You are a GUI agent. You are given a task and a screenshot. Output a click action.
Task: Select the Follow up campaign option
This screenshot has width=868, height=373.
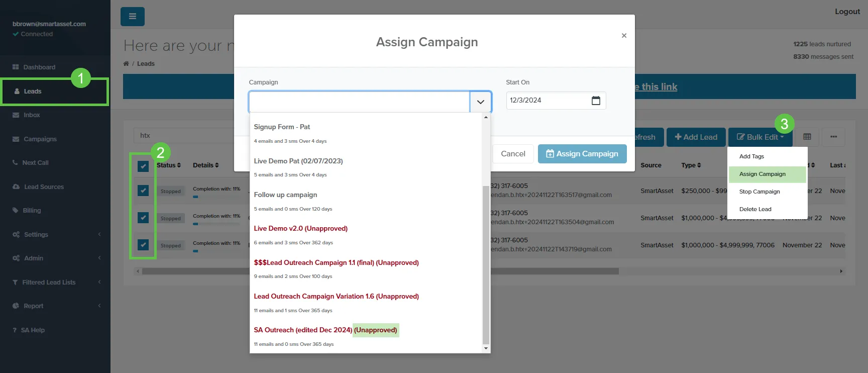click(x=366, y=201)
